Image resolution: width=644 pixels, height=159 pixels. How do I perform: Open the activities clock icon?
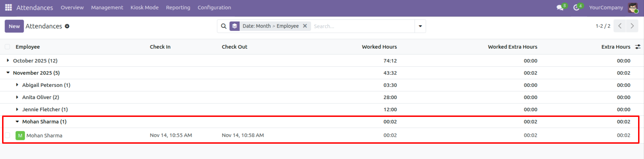[576, 7]
